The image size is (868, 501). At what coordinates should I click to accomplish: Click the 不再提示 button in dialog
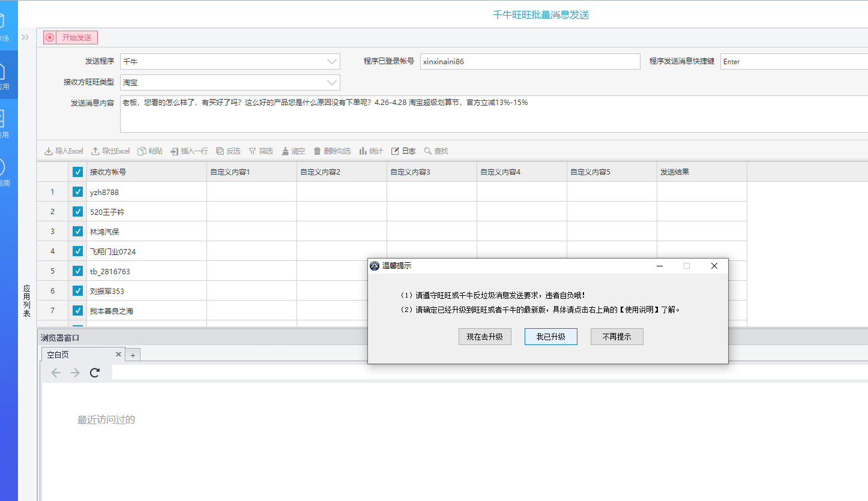(x=617, y=337)
